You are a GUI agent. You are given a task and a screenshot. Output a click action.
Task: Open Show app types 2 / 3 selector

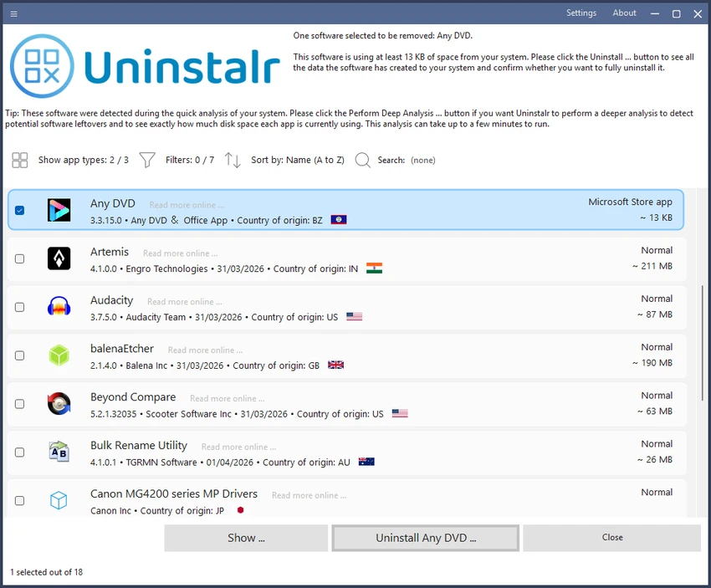tap(84, 160)
